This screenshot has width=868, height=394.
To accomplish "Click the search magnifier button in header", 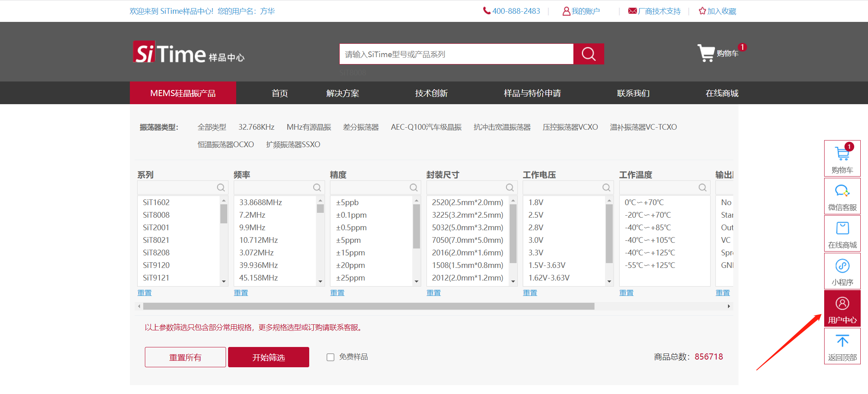I will (588, 54).
